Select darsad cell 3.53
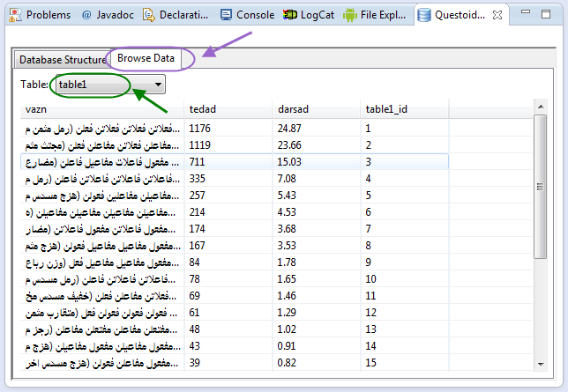Screen dimensions: 568x392 click(317, 246)
